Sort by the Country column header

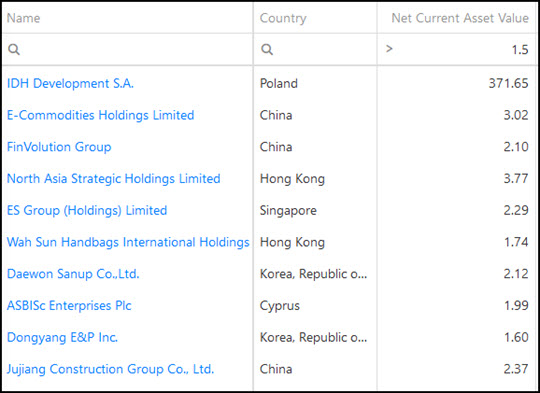[x=283, y=18]
